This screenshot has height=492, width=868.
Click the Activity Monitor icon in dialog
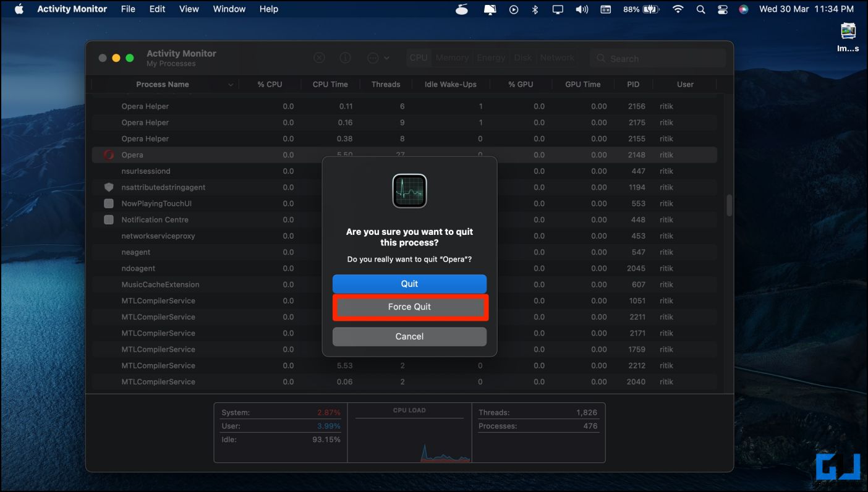(x=409, y=191)
